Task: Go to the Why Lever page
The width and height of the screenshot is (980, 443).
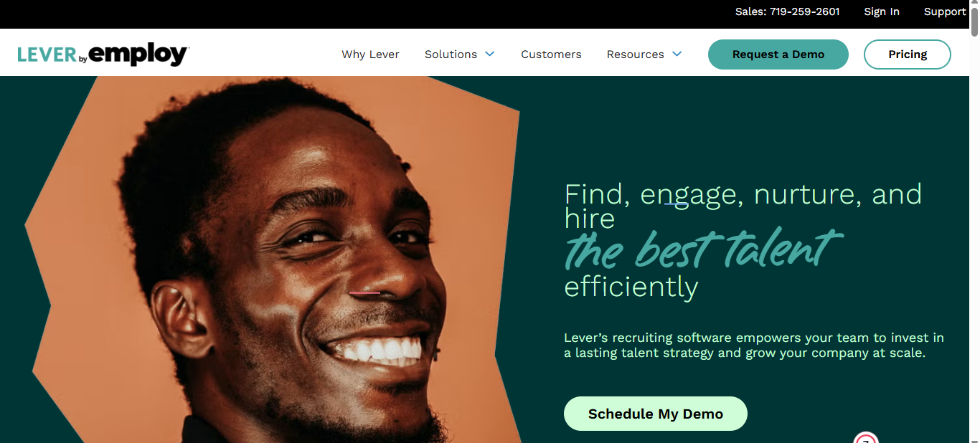Action: pyautogui.click(x=370, y=54)
